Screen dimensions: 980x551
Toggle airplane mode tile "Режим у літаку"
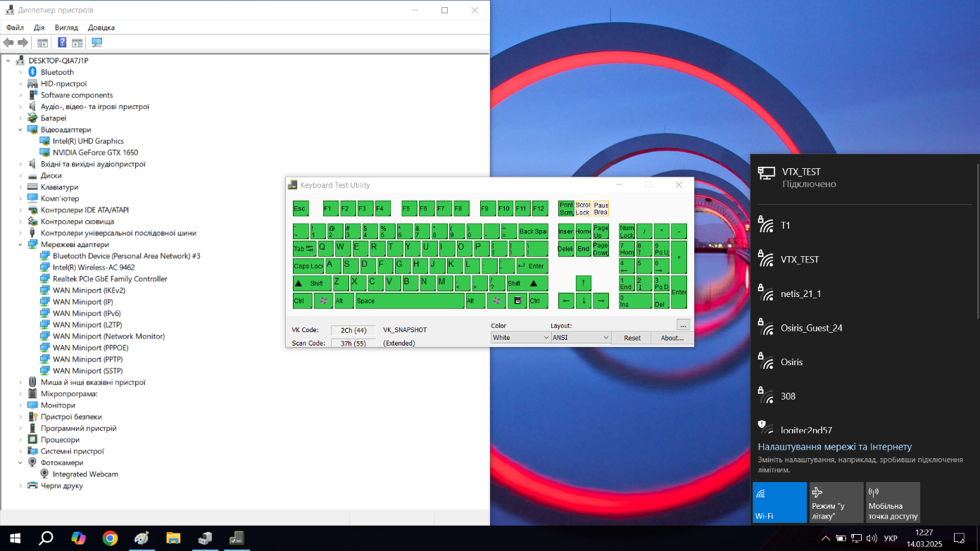pyautogui.click(x=836, y=502)
